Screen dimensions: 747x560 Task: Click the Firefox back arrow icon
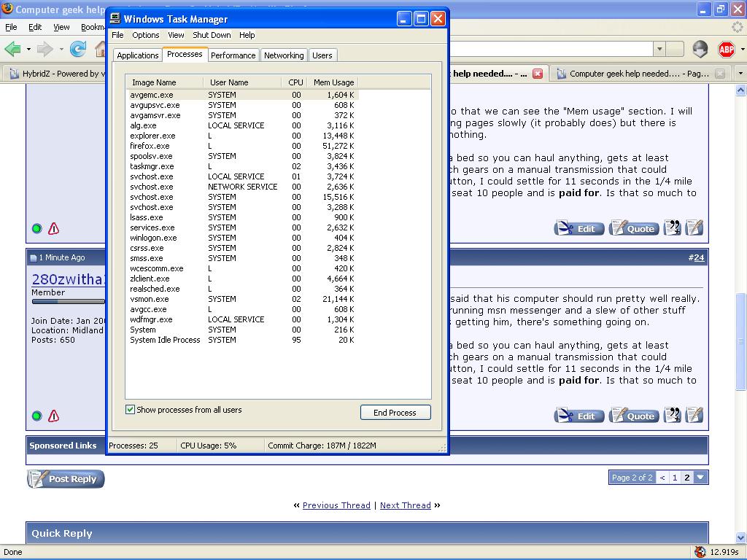pyautogui.click(x=13, y=49)
